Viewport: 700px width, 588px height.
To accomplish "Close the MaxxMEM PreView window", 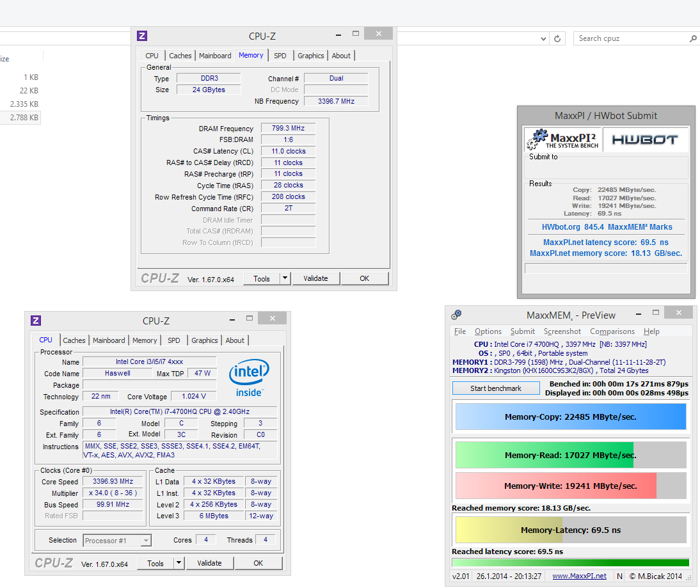I will 679,312.
